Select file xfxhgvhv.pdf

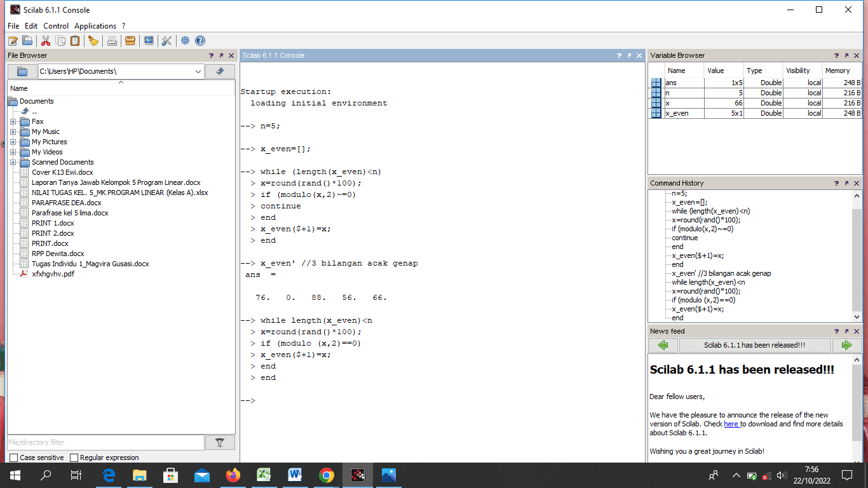pos(53,274)
